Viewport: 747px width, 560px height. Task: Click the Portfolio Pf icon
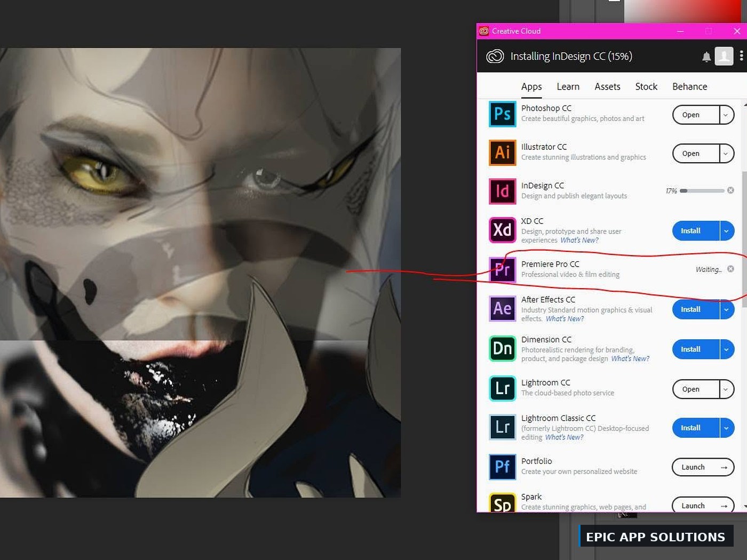pos(502,467)
